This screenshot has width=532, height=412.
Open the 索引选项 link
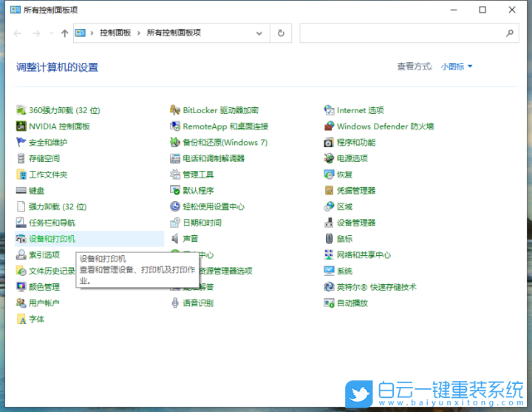[x=44, y=254]
